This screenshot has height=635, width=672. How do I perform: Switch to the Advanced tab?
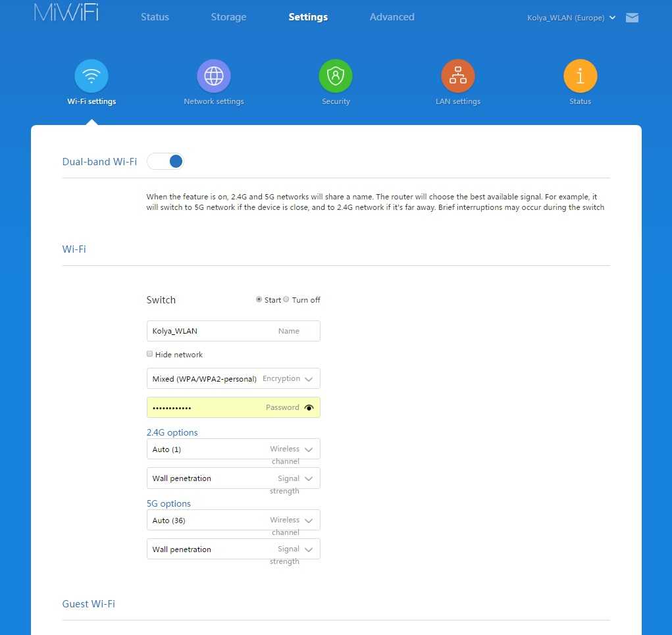[392, 17]
